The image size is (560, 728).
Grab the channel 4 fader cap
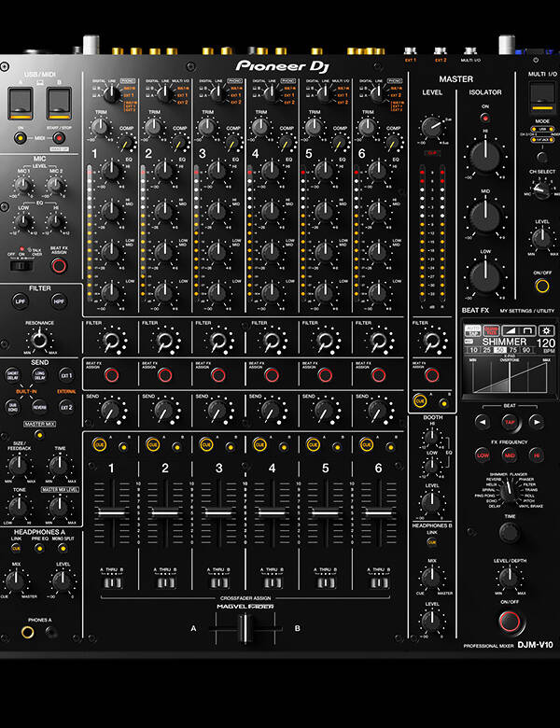[272, 512]
